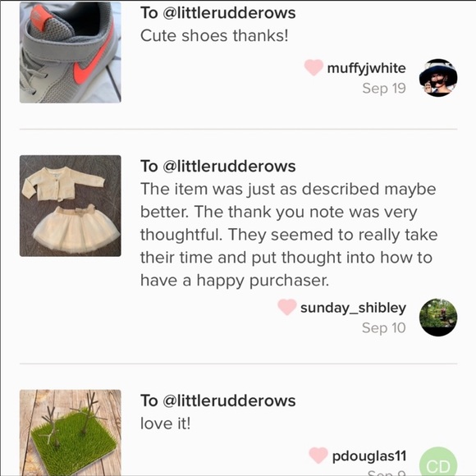Click @littlerudderows in the tutu review
Screen dimensions: 476x476
point(229,167)
